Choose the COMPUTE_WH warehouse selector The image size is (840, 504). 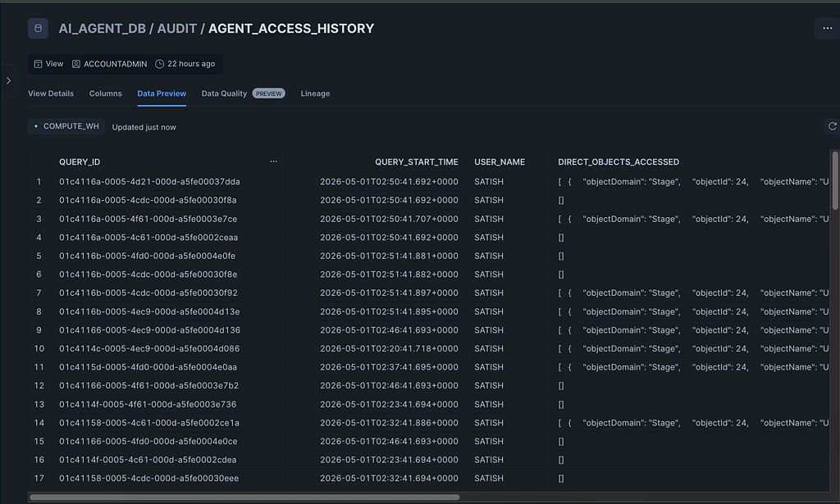[x=66, y=126]
